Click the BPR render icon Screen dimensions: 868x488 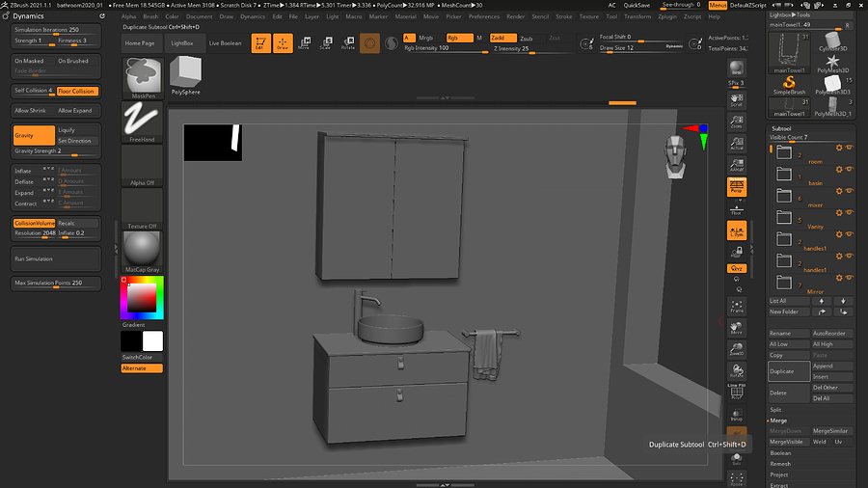(x=737, y=68)
